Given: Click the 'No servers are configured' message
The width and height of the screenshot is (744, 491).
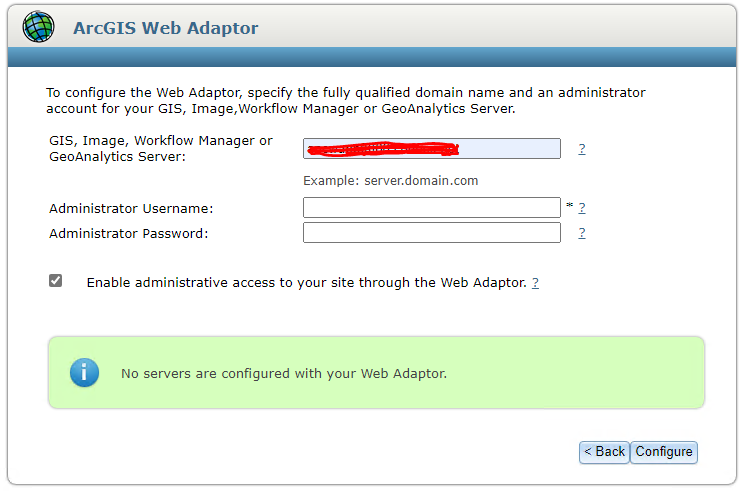Looking at the screenshot, I should [x=283, y=374].
